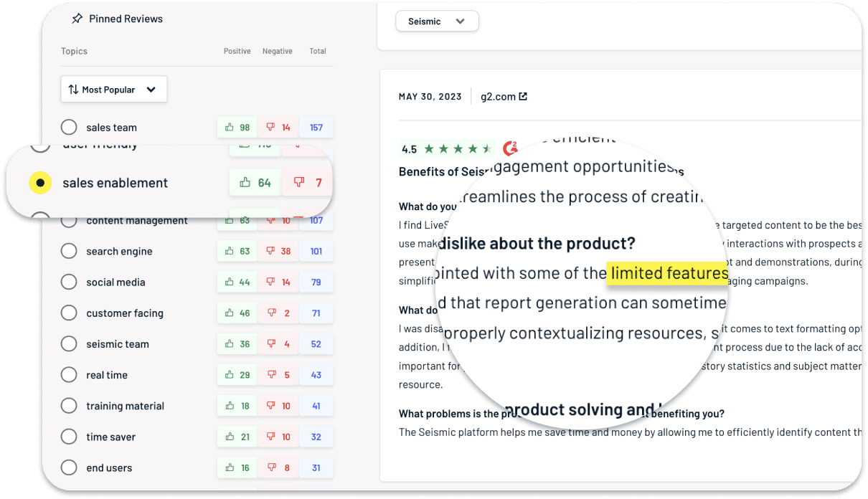The width and height of the screenshot is (868, 499).
Task: Click total 71 for customer facing
Action: [316, 313]
